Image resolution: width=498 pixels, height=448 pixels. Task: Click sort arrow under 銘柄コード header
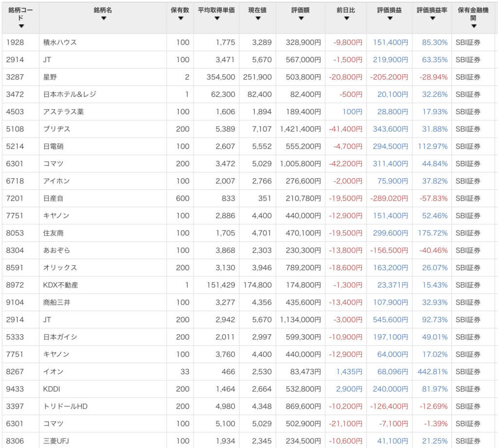click(21, 26)
